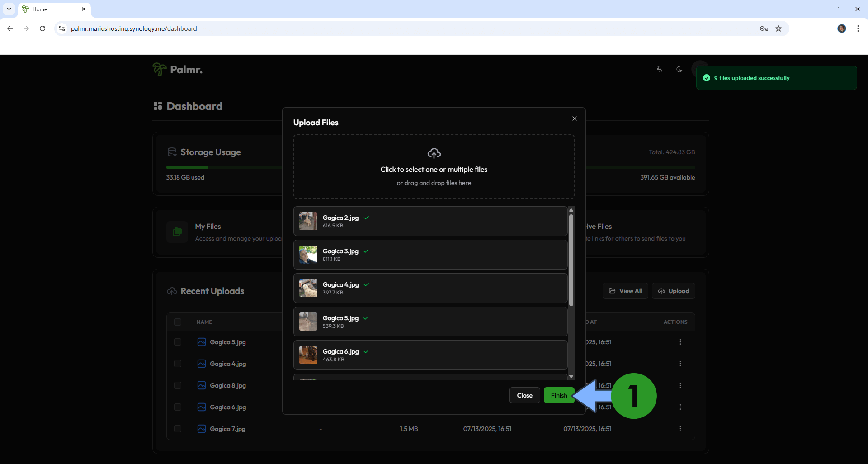Open the Chrome three-dot menu
This screenshot has height=464, width=868.
pos(858,28)
